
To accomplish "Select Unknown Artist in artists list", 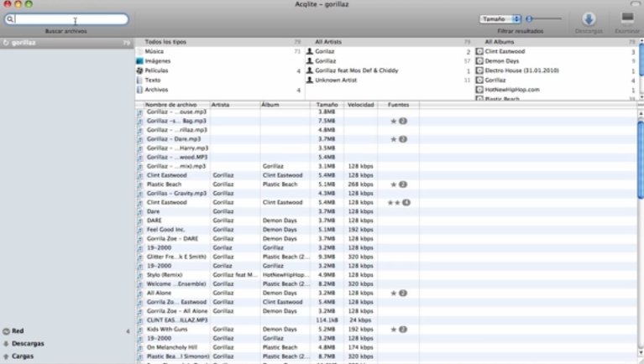I will pyautogui.click(x=390, y=80).
